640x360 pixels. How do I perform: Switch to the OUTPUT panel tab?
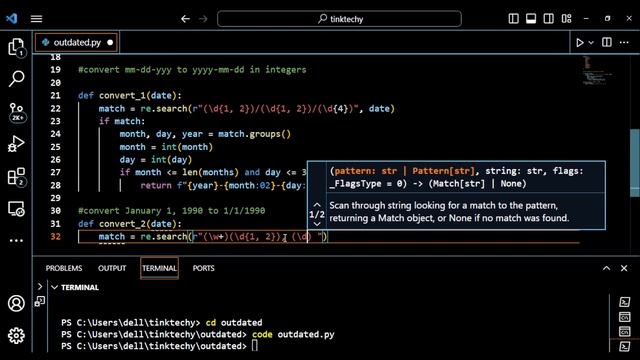click(x=112, y=268)
